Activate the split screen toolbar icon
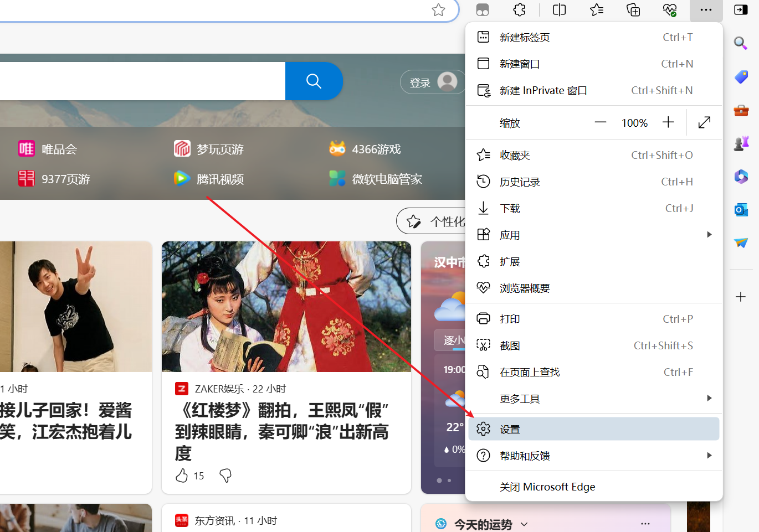This screenshot has height=532, width=759. pyautogui.click(x=559, y=10)
